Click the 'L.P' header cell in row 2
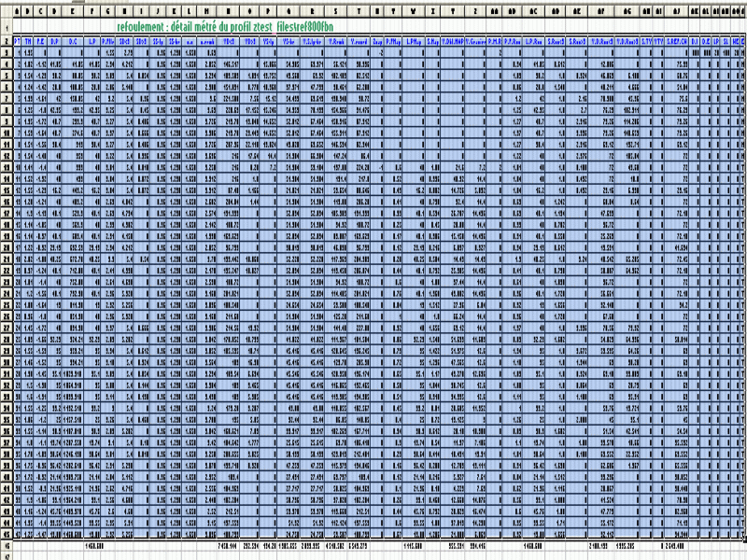The width and height of the screenshot is (747, 560). pos(92,42)
